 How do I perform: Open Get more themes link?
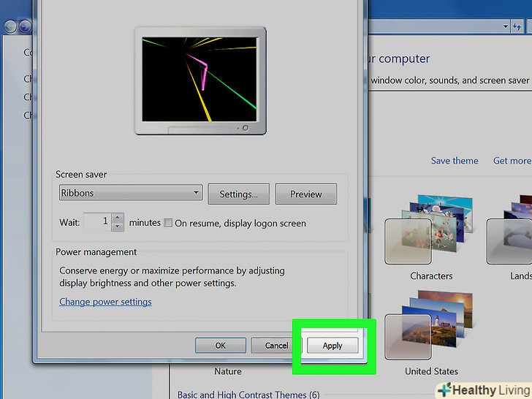click(512, 161)
